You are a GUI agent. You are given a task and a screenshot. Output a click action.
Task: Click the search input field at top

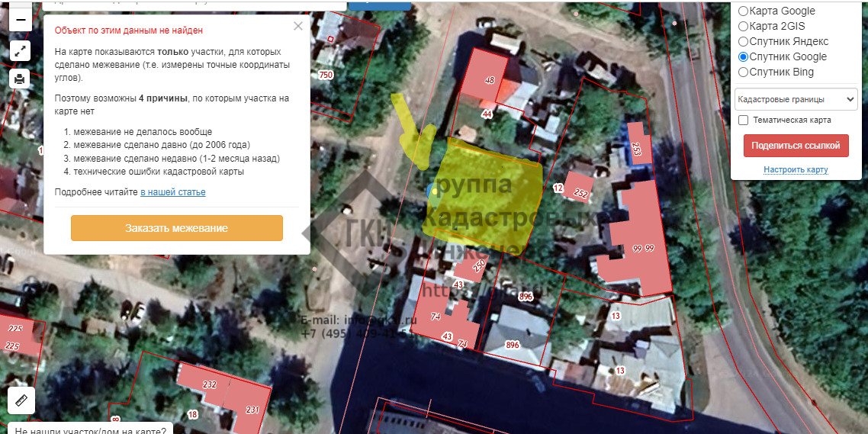point(194,5)
